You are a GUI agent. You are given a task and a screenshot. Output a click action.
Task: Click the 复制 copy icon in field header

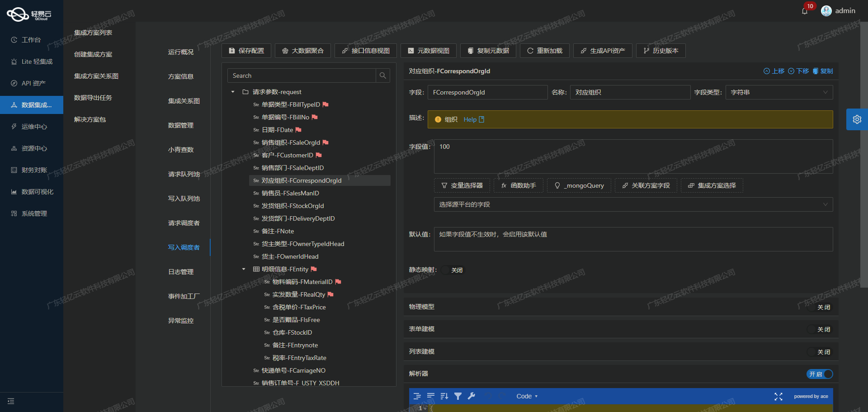click(816, 71)
